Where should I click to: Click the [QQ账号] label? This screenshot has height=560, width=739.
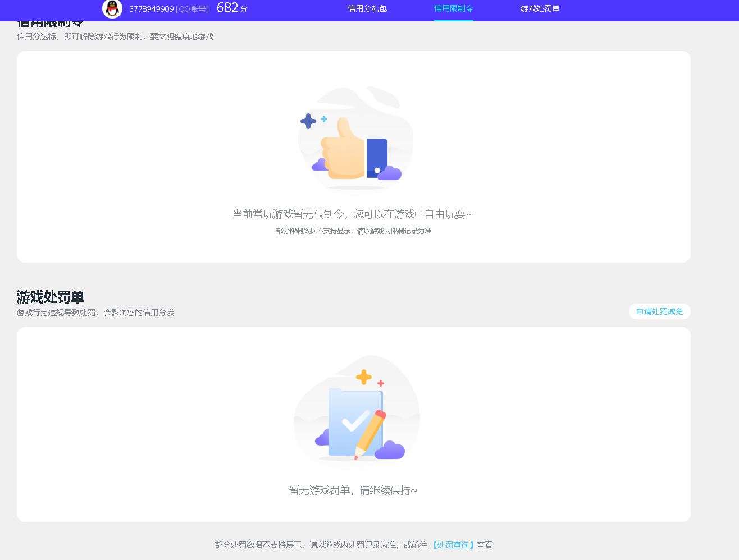click(192, 9)
